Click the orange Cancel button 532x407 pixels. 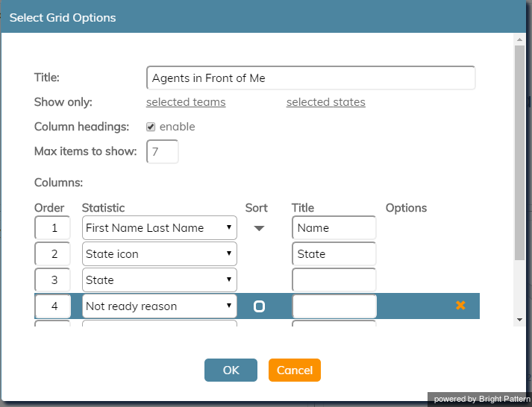pos(295,370)
